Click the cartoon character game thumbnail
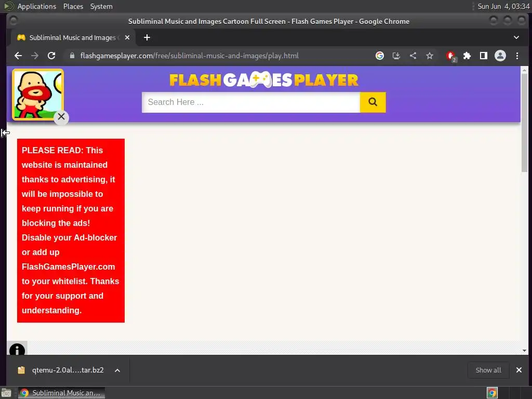The width and height of the screenshot is (532, 399). pyautogui.click(x=37, y=95)
